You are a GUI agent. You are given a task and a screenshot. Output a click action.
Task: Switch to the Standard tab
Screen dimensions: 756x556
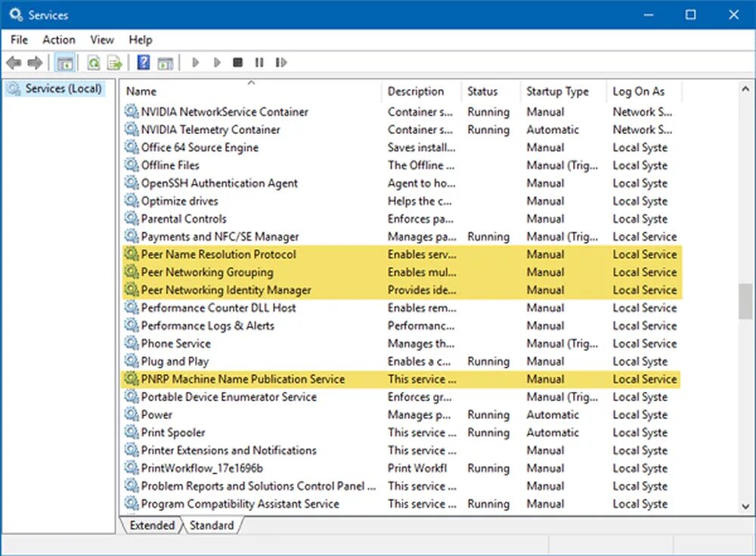[212, 525]
